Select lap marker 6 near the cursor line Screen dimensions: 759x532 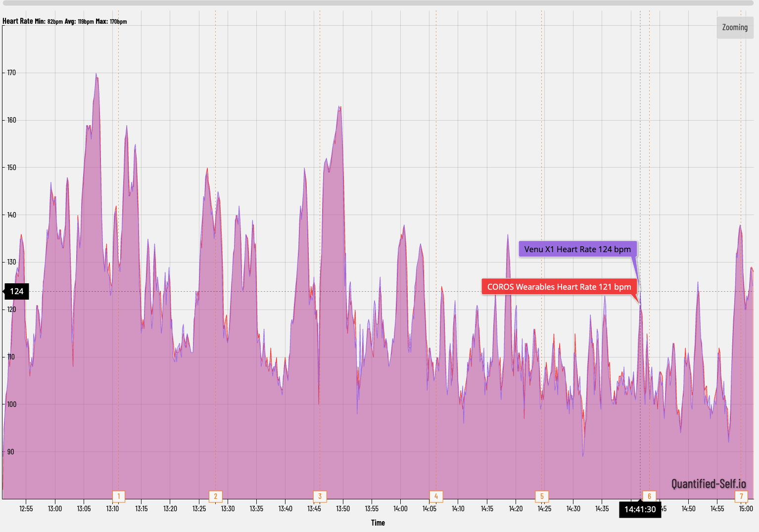[649, 496]
